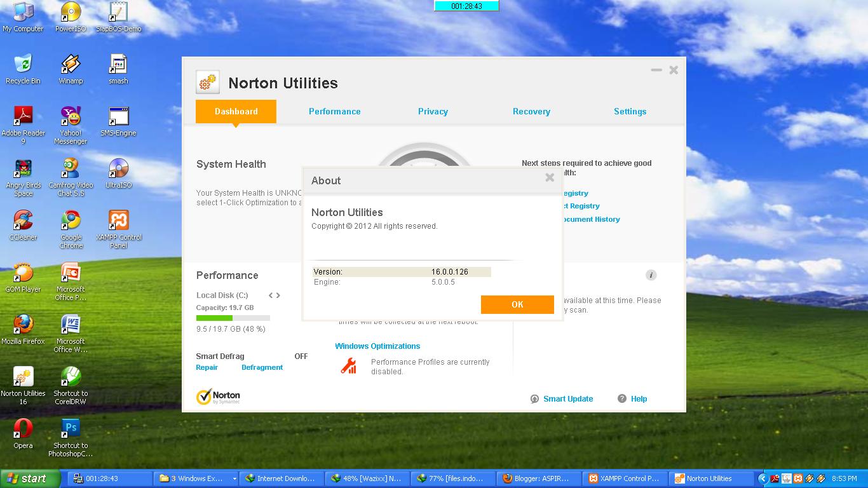The image size is (868, 488).
Task: Open the Settings tab
Action: [630, 111]
